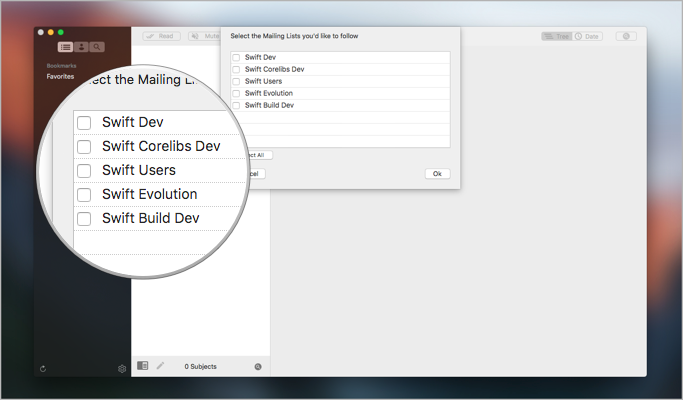Screen dimensions: 683x400
Task: Open the search icon in the sidebar
Action: point(97,47)
